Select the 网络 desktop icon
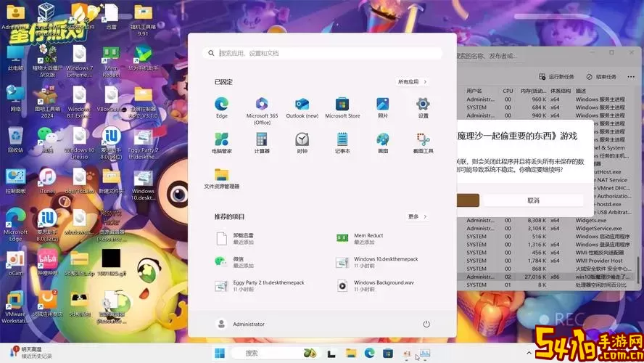The image size is (644, 363). [15, 99]
